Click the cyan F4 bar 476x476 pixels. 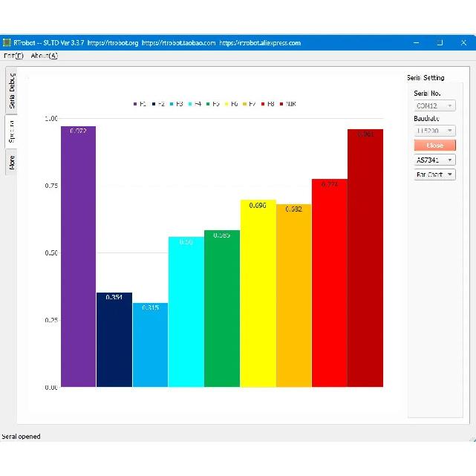point(186,312)
